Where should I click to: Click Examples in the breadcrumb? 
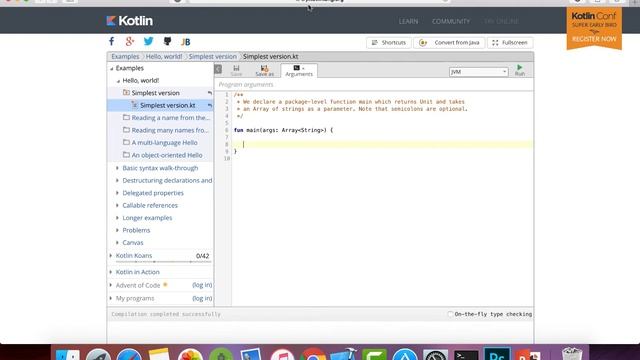pyautogui.click(x=125, y=56)
